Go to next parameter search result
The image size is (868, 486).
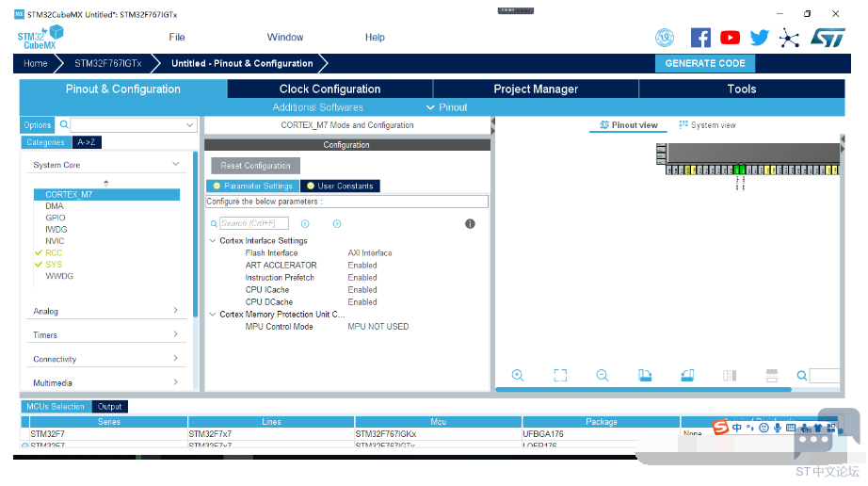point(337,223)
